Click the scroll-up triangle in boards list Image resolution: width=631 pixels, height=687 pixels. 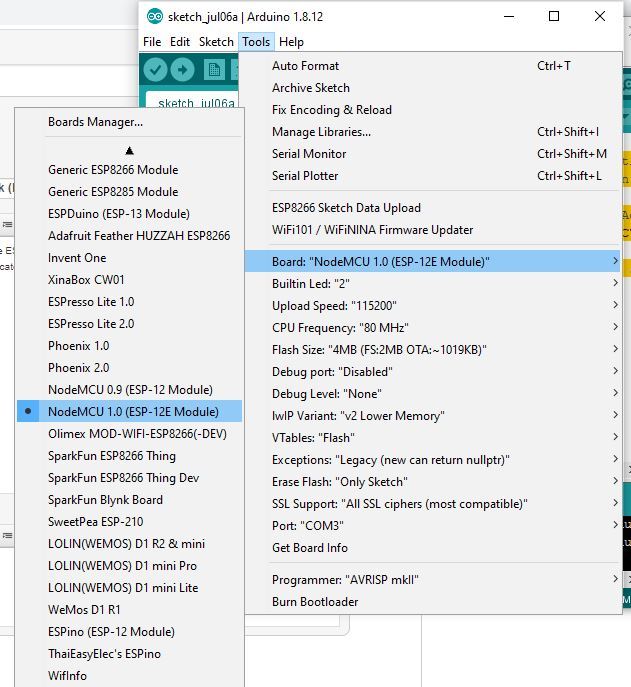129,151
